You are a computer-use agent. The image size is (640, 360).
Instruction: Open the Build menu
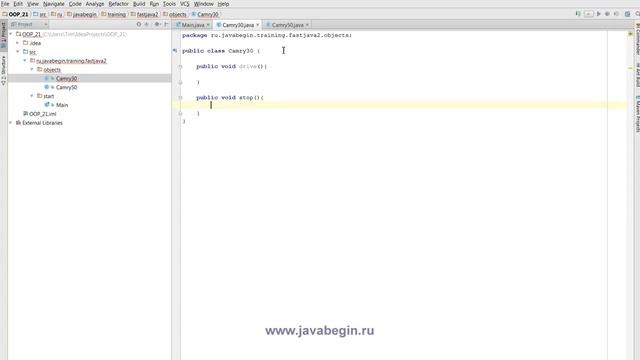click(x=139, y=4)
